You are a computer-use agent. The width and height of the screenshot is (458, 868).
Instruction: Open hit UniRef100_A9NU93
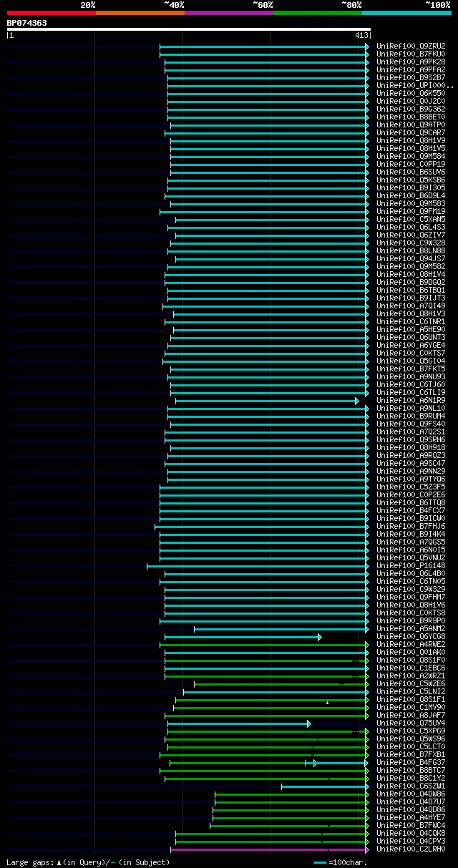click(411, 376)
